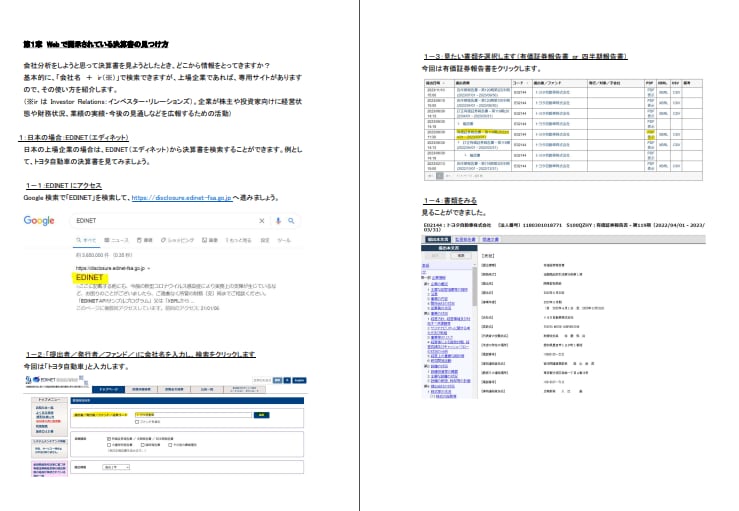Click the bold chapter title 第1章 at top
Screen dimensions: 739x511
click(x=96, y=44)
